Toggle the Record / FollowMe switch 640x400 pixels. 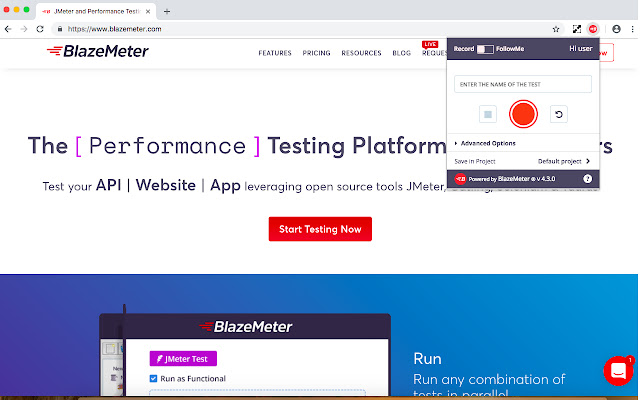point(485,49)
